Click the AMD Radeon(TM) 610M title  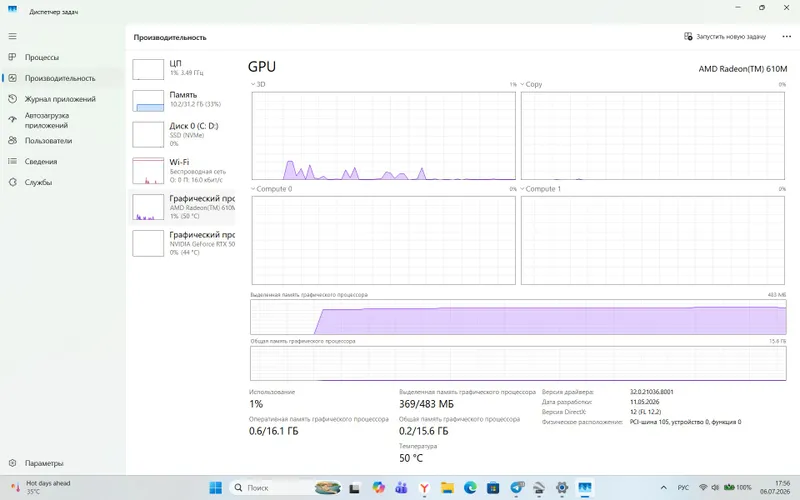(x=742, y=68)
